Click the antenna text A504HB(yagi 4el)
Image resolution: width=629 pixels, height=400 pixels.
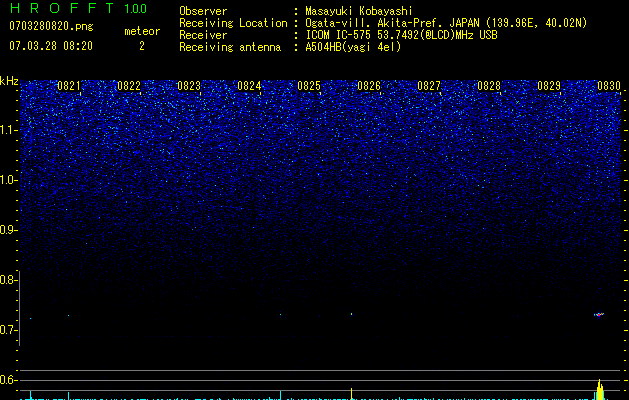coord(353,47)
